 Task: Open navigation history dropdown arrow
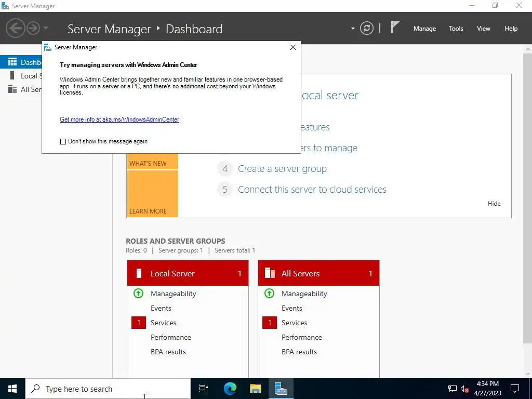click(46, 28)
